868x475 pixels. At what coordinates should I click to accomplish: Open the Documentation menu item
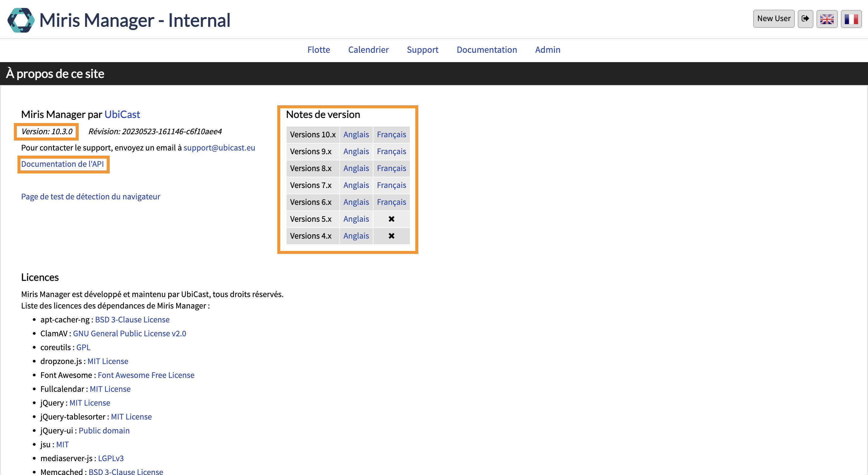pos(486,49)
